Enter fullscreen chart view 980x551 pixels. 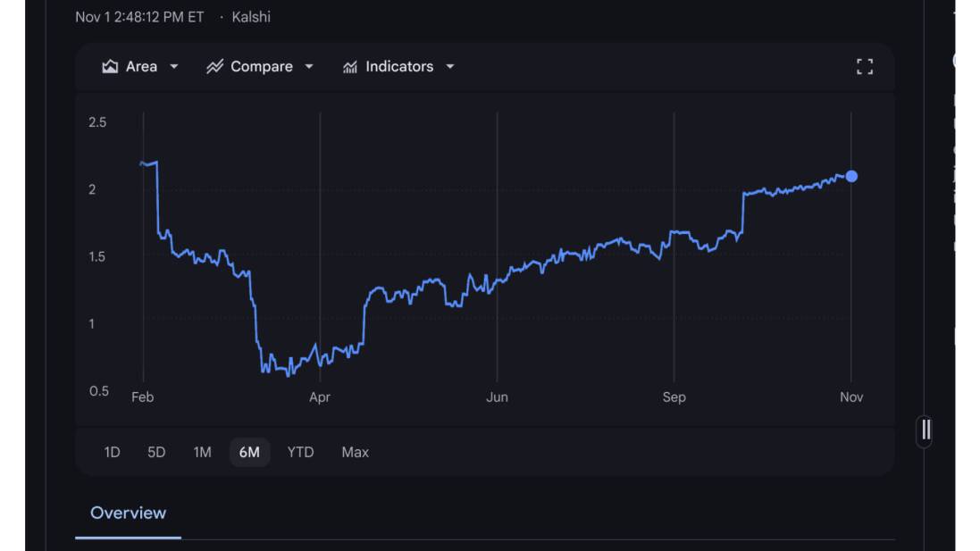[x=864, y=67]
